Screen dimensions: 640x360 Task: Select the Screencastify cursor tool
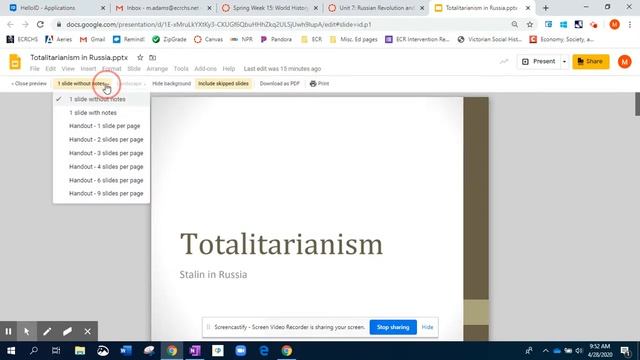pyautogui.click(x=27, y=331)
